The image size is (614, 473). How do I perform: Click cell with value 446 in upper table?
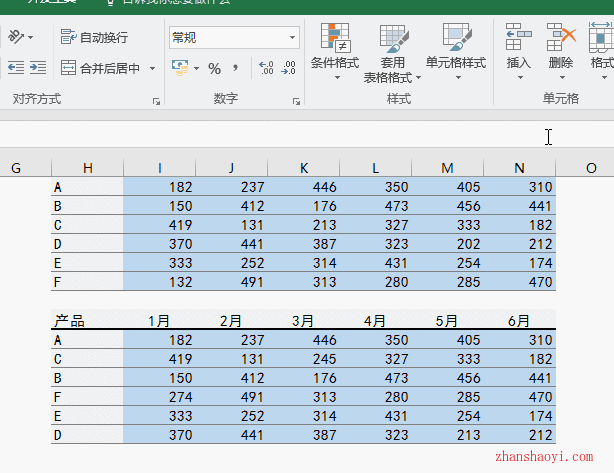pyautogui.click(x=303, y=187)
